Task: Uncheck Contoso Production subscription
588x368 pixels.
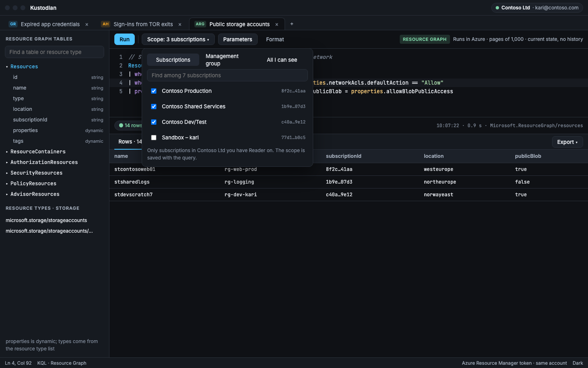Action: pos(154,91)
